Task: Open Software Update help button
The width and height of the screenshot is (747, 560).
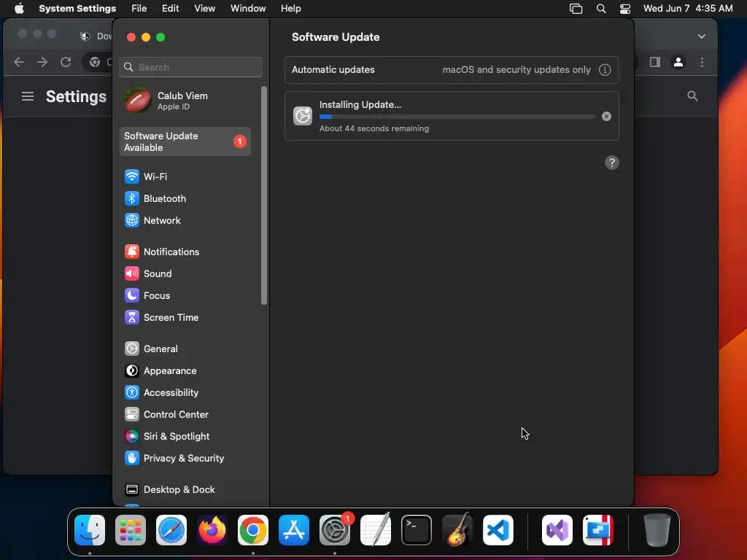Action: (x=612, y=163)
